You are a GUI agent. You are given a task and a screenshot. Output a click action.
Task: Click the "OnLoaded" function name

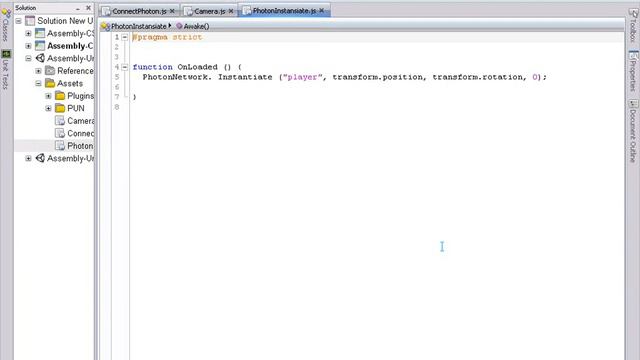[197, 67]
